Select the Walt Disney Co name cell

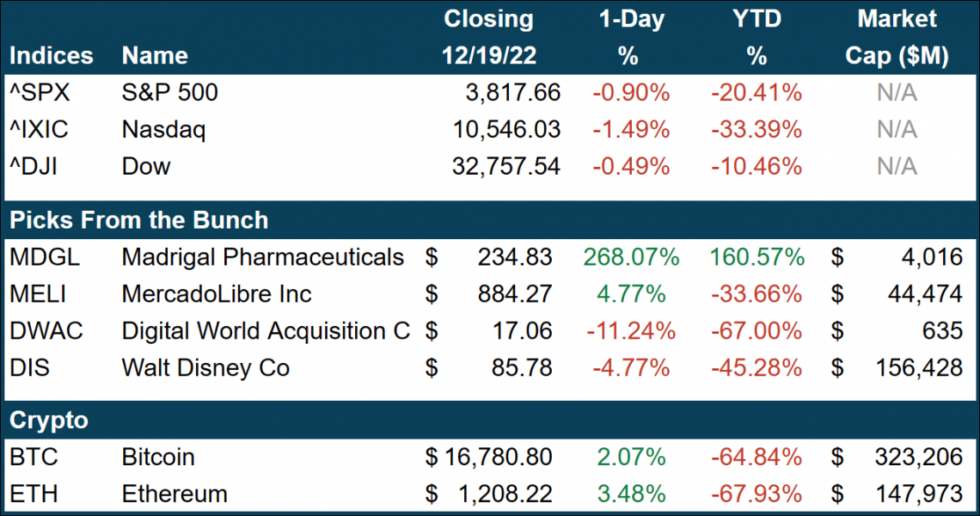point(205,368)
